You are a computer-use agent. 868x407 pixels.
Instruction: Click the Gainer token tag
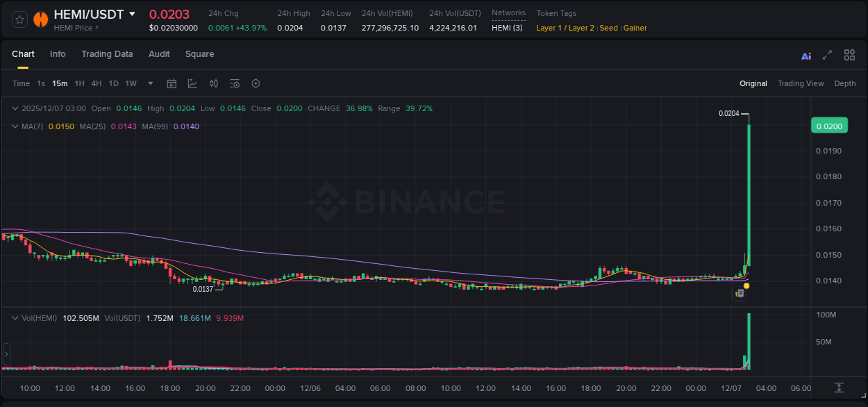pyautogui.click(x=635, y=28)
